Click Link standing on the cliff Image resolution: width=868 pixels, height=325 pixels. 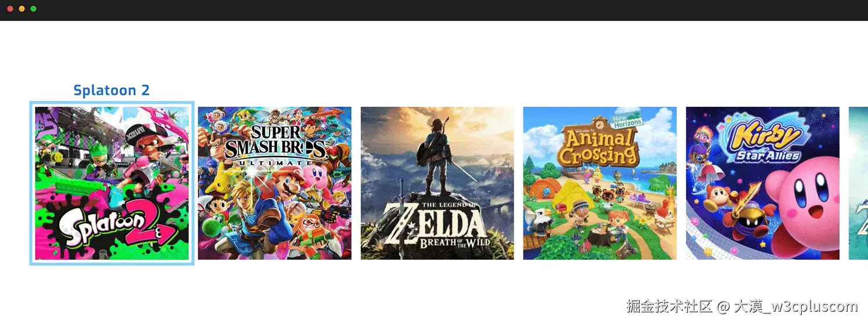click(437, 156)
